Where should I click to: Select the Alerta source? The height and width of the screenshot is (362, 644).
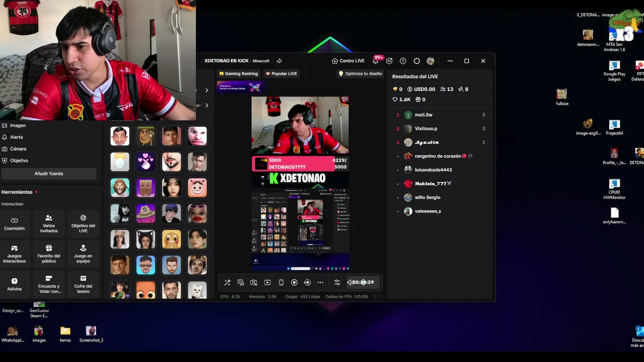coord(13,137)
